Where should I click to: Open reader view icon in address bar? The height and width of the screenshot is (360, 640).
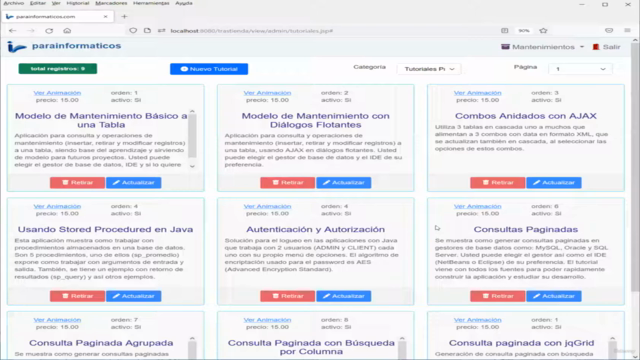[504, 31]
